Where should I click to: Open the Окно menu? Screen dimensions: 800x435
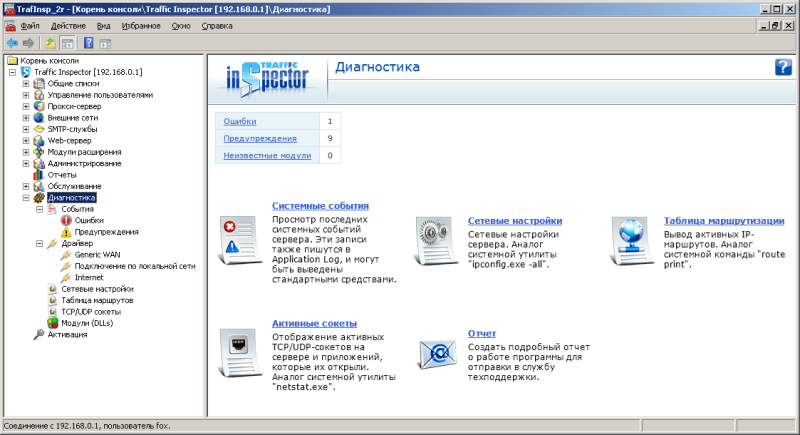(x=181, y=25)
